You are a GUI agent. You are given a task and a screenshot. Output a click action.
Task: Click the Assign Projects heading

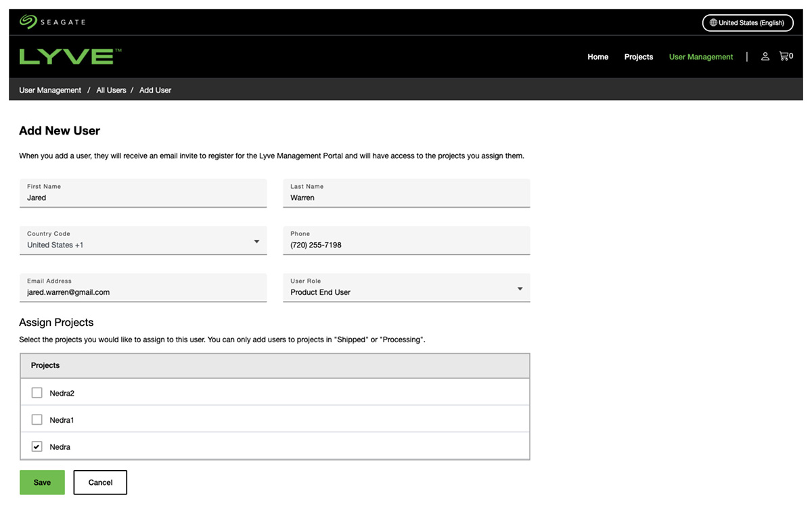click(56, 322)
